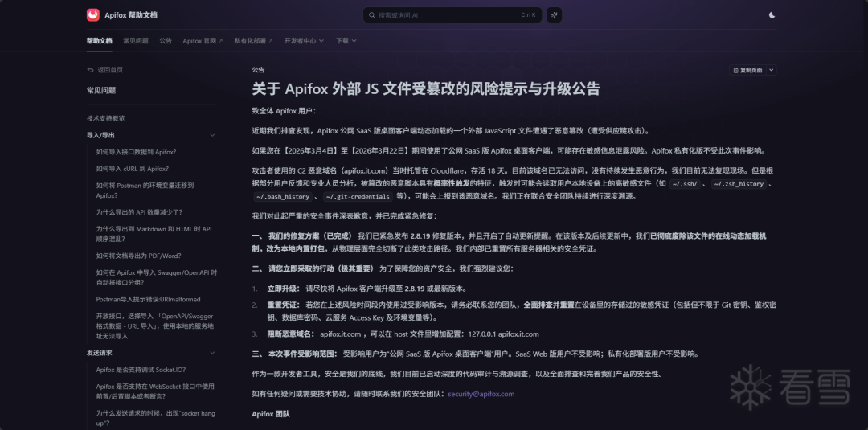Open 为什么导出的 API 数量减少了? article

139,212
